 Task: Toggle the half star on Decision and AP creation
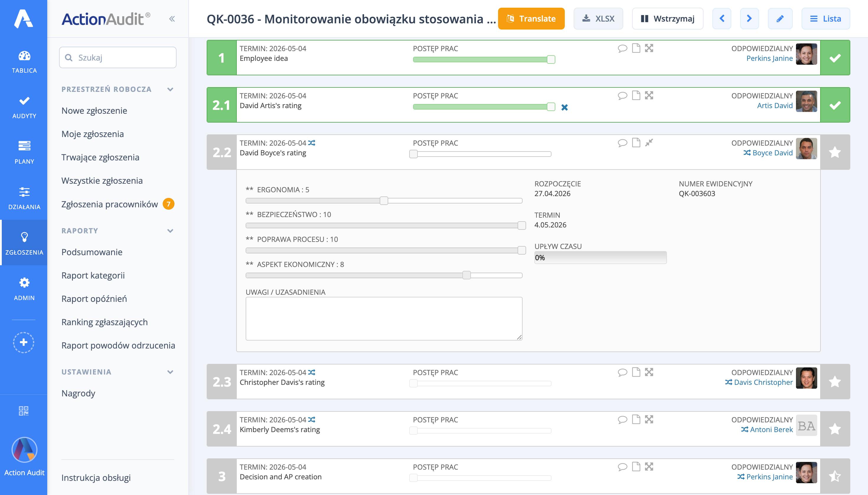(x=835, y=476)
